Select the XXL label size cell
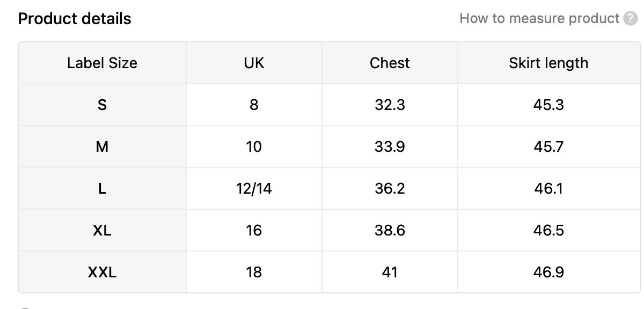The height and width of the screenshot is (309, 644). pyautogui.click(x=102, y=272)
